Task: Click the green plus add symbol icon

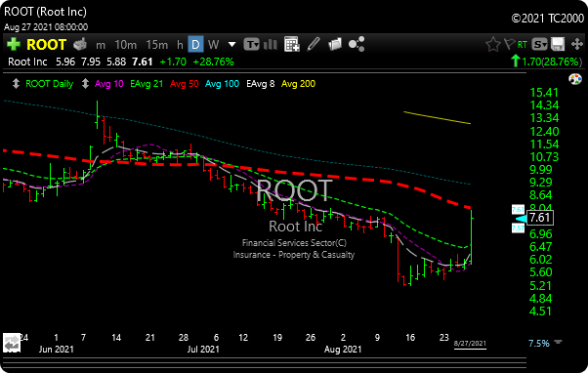Action: 14,44
